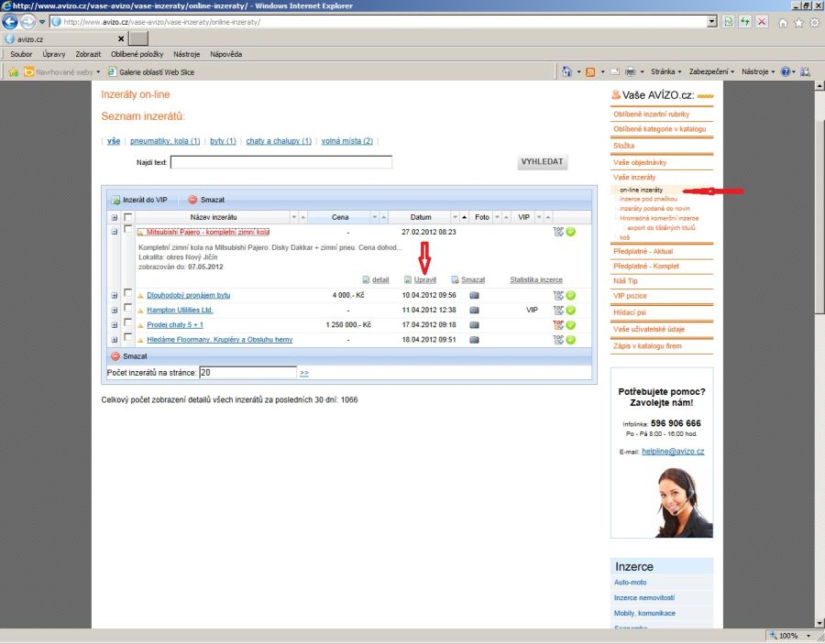The width and height of the screenshot is (825, 644).
Task: Check the box for Dlouhodobý pronájem bytu
Action: pyautogui.click(x=127, y=293)
